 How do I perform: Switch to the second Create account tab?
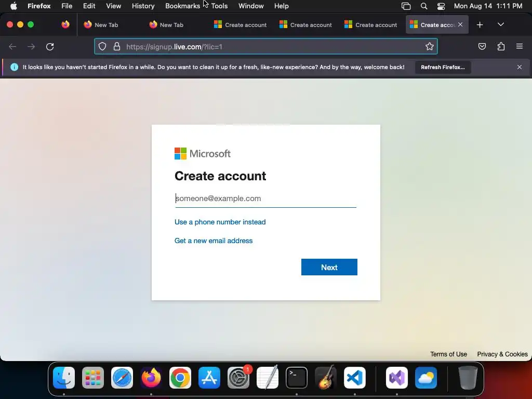point(305,25)
